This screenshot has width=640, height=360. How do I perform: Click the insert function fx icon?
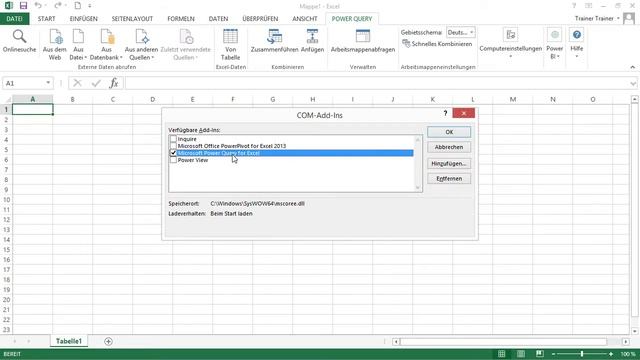click(114, 83)
